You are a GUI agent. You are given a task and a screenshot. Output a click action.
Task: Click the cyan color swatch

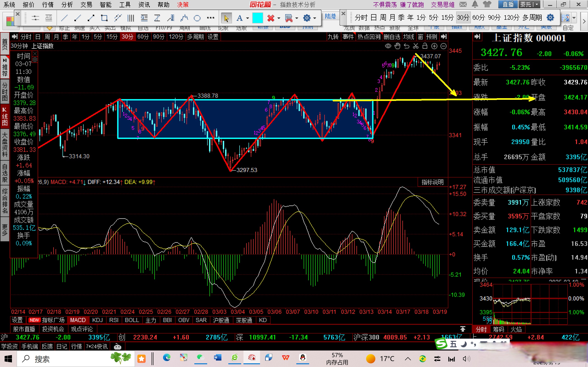[x=257, y=18]
